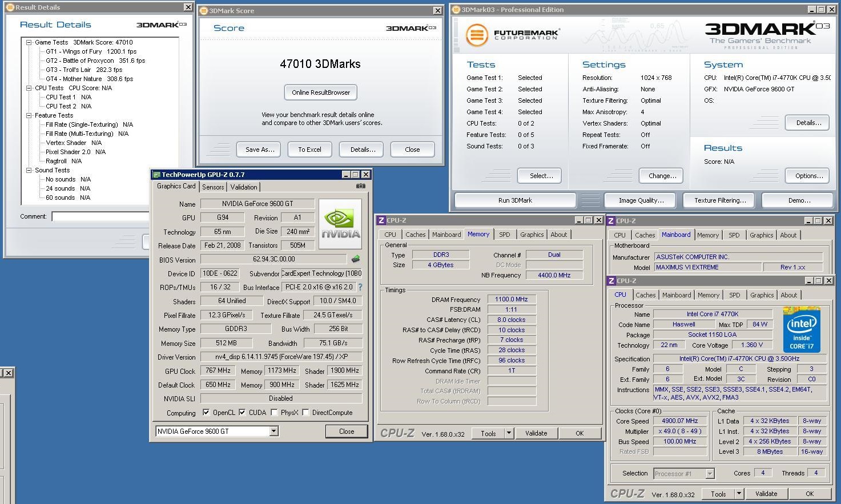Image resolution: width=841 pixels, height=504 pixels.
Task: Open the Caches tab in CPU-Z Memory window
Action: point(416,235)
